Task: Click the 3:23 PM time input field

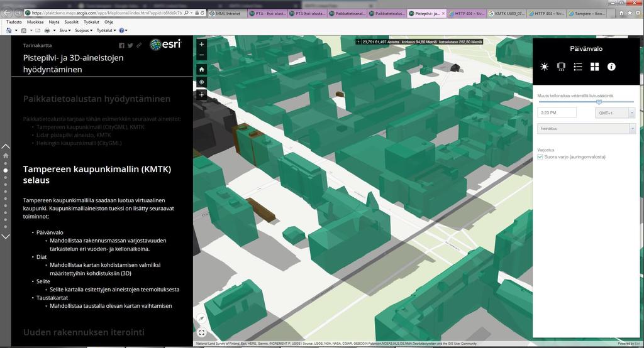Action: 557,113
